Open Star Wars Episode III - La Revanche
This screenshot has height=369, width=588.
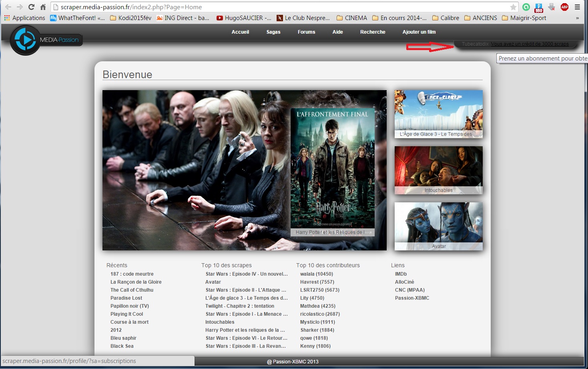[x=246, y=346]
